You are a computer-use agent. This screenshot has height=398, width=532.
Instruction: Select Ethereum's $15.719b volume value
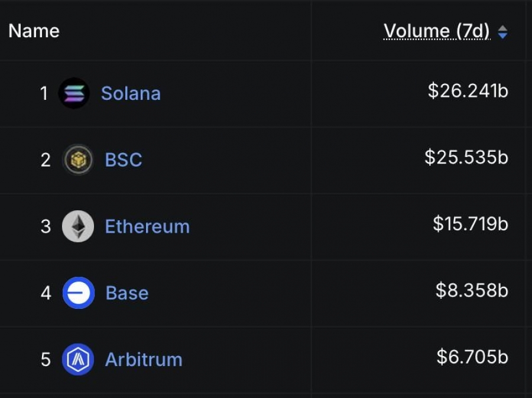pyautogui.click(x=471, y=224)
